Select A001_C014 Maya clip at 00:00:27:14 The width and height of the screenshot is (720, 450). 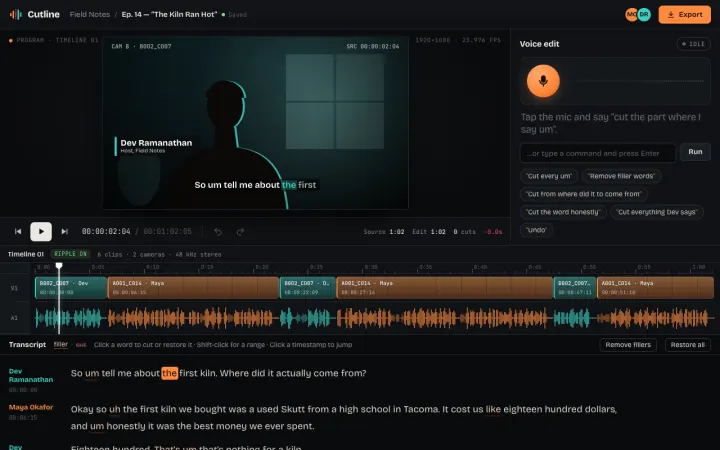pos(444,288)
